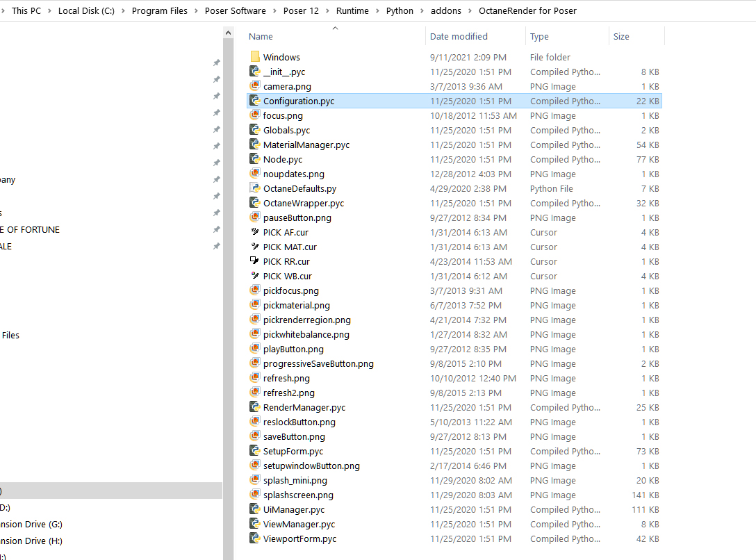
Task: Go to Local Disk (C:) in breadcrumb
Action: [86, 10]
